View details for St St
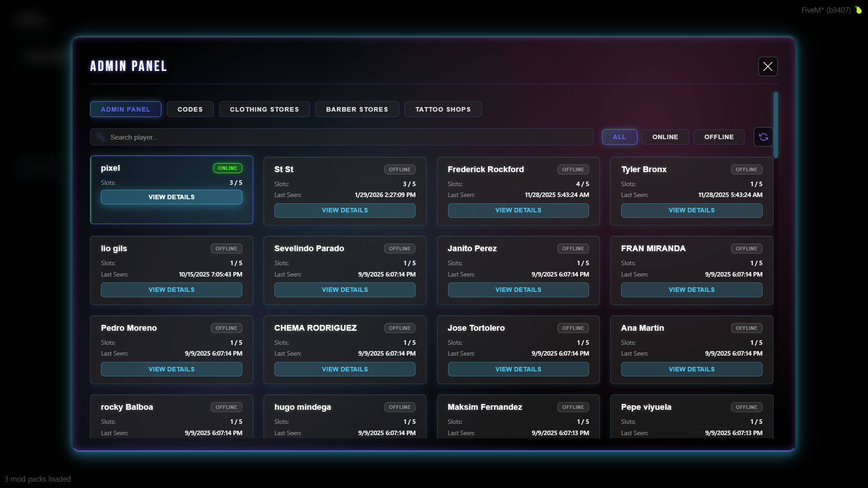Viewport: 868px width, 488px height. (x=345, y=211)
